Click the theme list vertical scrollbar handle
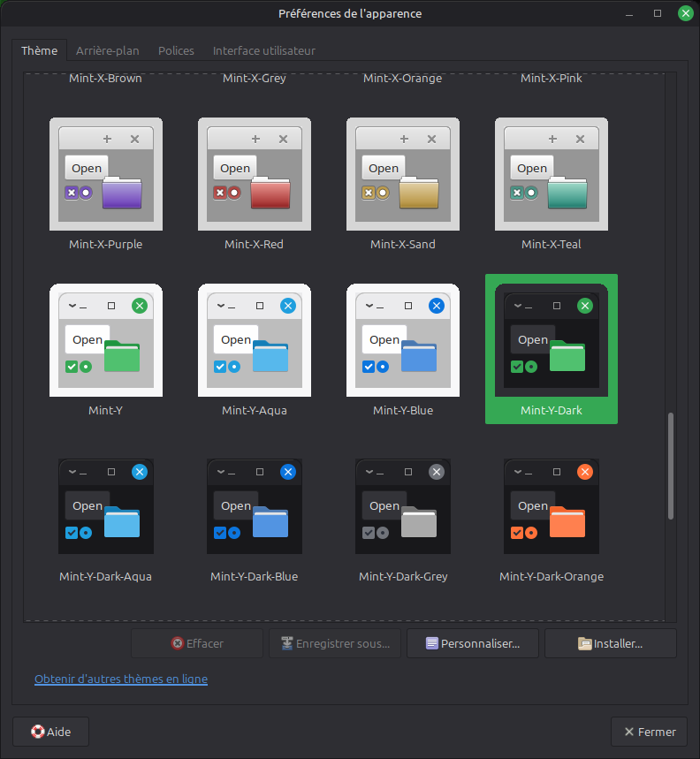The image size is (700, 759). 671,466
